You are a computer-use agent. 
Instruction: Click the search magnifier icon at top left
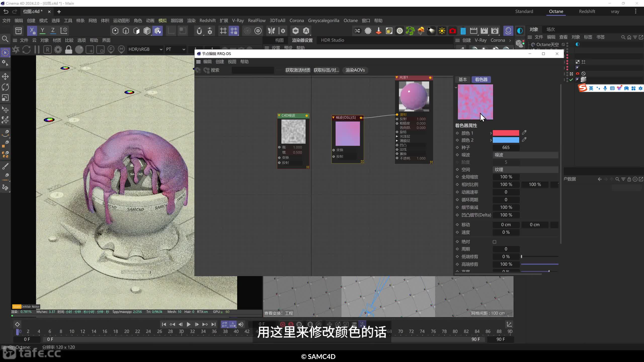pyautogui.click(x=5, y=39)
